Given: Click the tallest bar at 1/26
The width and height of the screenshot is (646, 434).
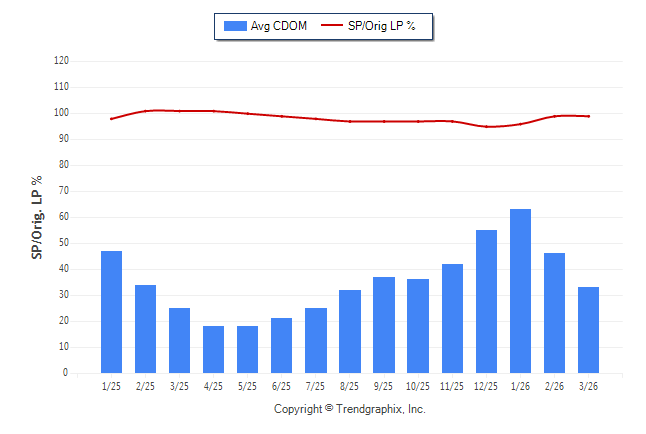Looking at the screenshot, I should [520, 291].
